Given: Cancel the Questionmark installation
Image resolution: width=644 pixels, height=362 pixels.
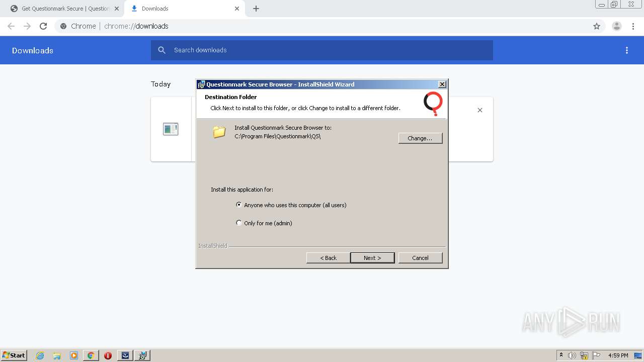Looking at the screenshot, I should click(x=420, y=258).
